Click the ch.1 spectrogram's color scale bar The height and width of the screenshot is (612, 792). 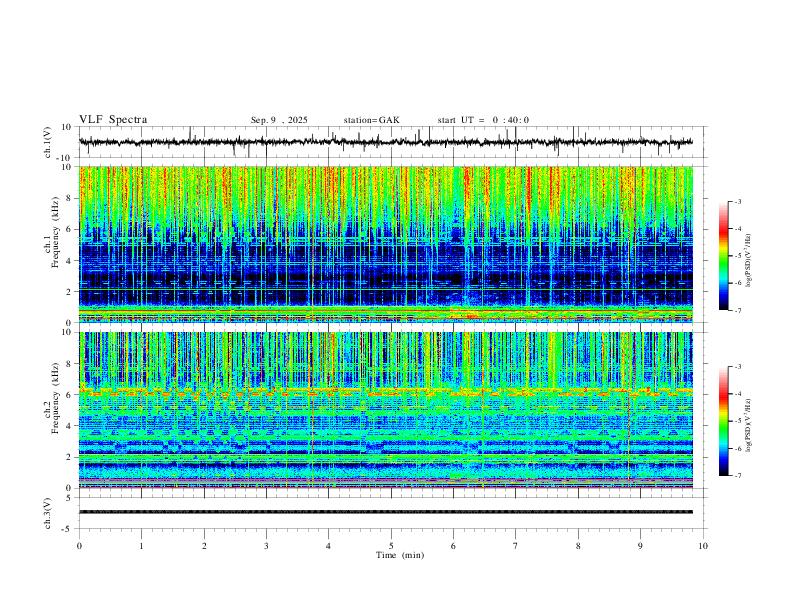[723, 256]
